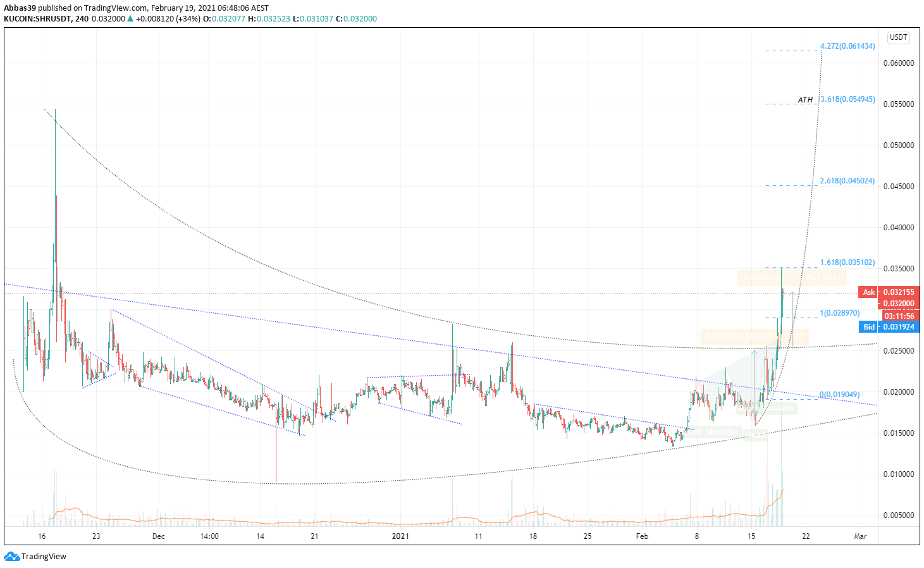
Task: Click the ATH text annotation
Action: 805,100
